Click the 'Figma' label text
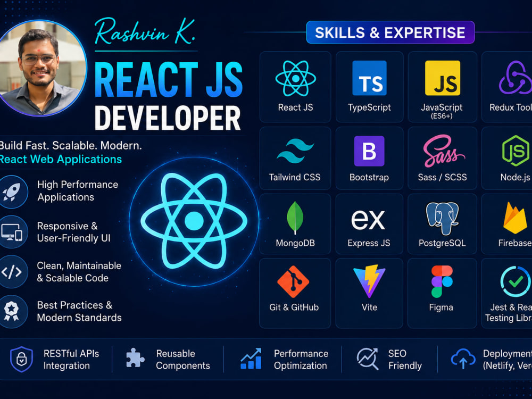 coord(441,307)
